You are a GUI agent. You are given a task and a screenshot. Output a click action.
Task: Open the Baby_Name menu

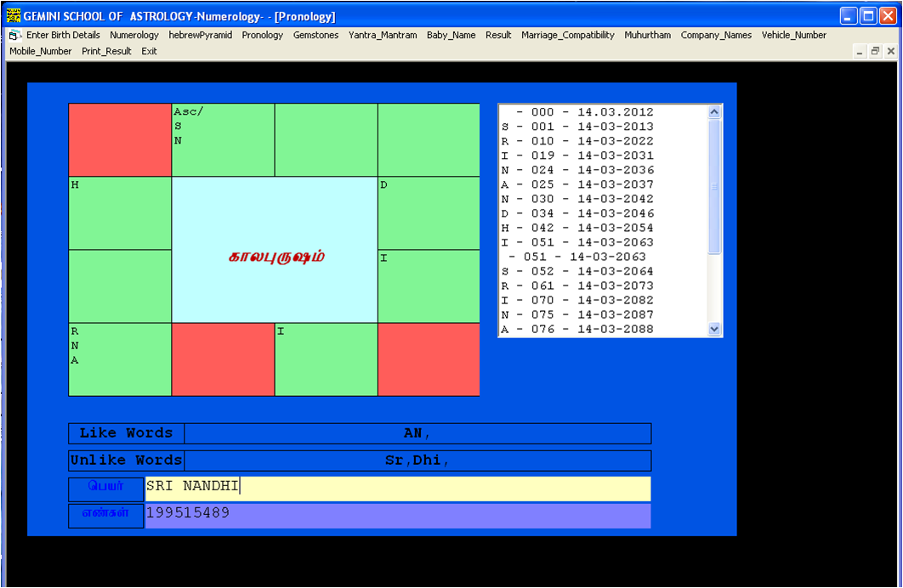(451, 35)
